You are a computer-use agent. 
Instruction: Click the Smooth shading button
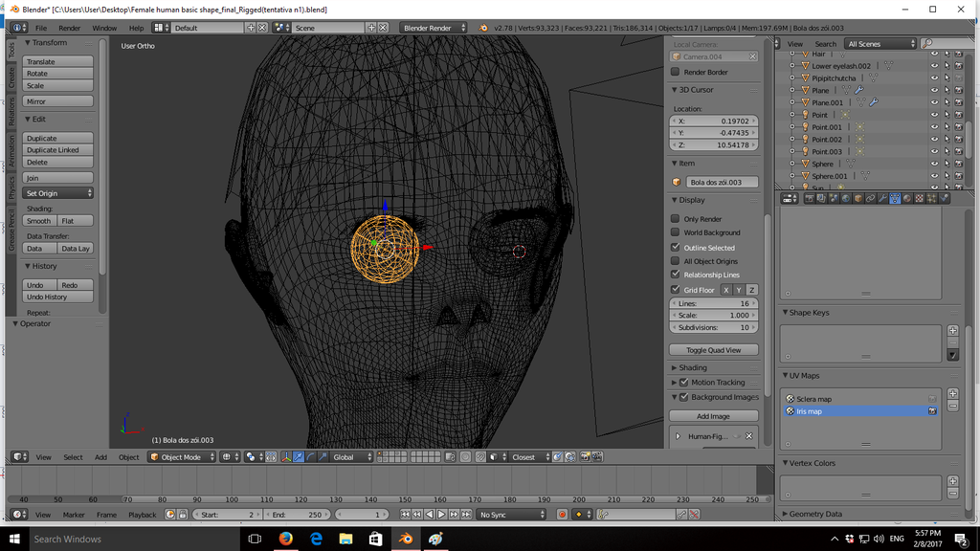click(38, 221)
